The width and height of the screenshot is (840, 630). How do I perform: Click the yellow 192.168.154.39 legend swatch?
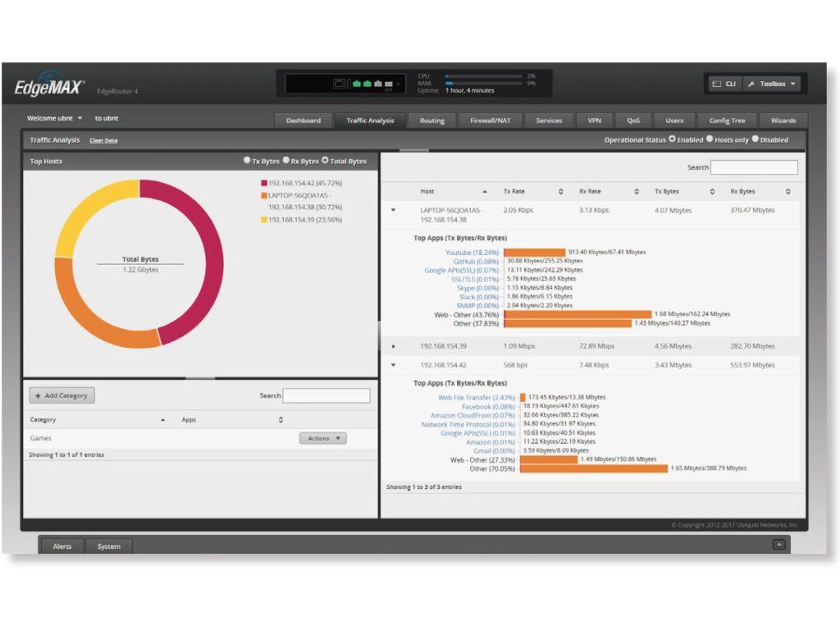point(264,220)
